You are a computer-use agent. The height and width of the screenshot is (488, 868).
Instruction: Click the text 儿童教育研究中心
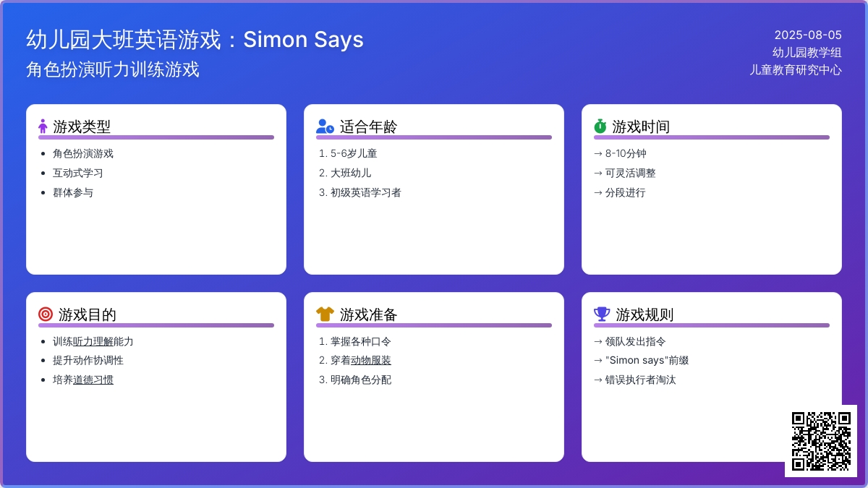coord(796,70)
